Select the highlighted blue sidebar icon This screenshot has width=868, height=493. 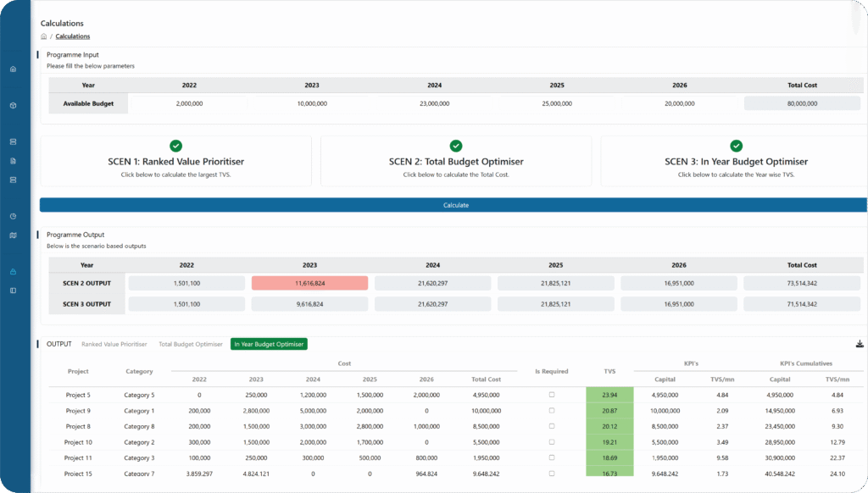pyautogui.click(x=13, y=273)
